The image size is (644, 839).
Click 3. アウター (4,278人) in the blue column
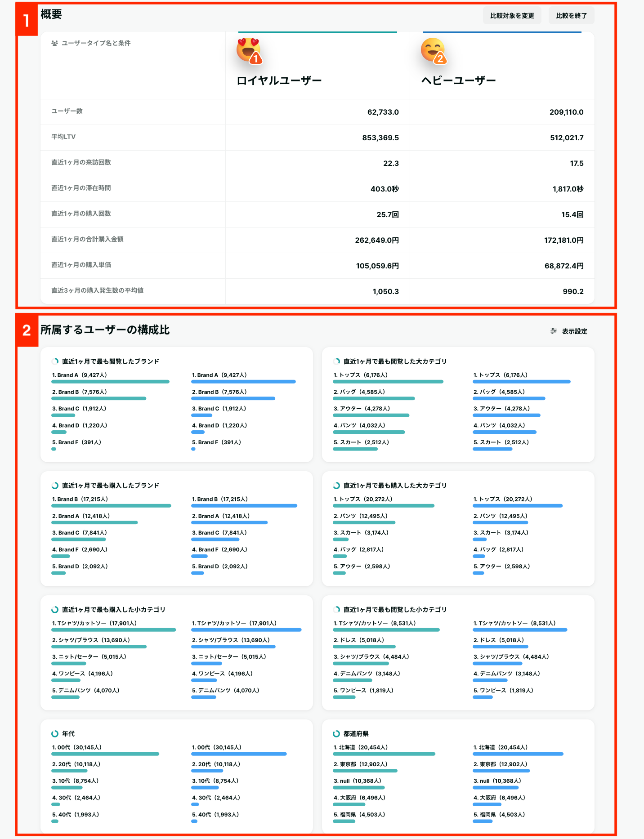(501, 409)
